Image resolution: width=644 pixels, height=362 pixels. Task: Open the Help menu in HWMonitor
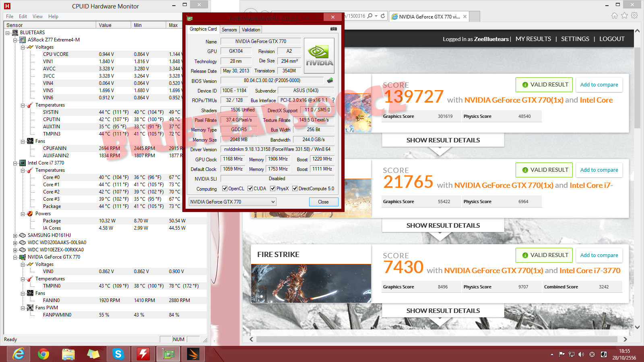pyautogui.click(x=53, y=16)
